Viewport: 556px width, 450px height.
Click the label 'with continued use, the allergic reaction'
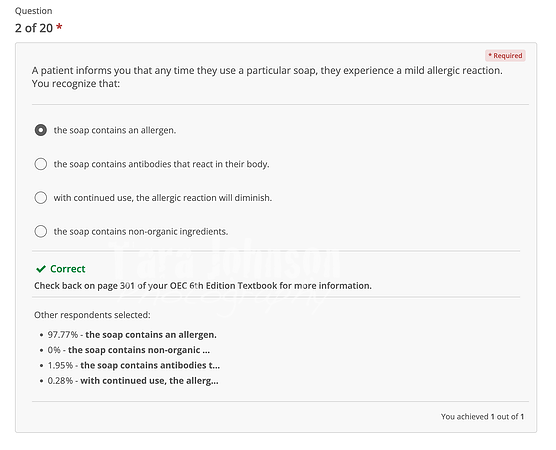[x=163, y=198]
